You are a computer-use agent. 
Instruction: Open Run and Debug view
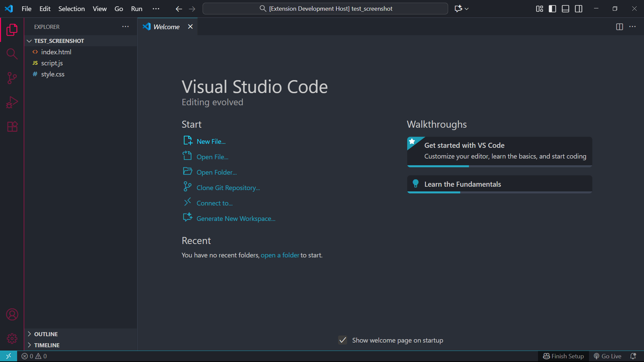pos(12,102)
